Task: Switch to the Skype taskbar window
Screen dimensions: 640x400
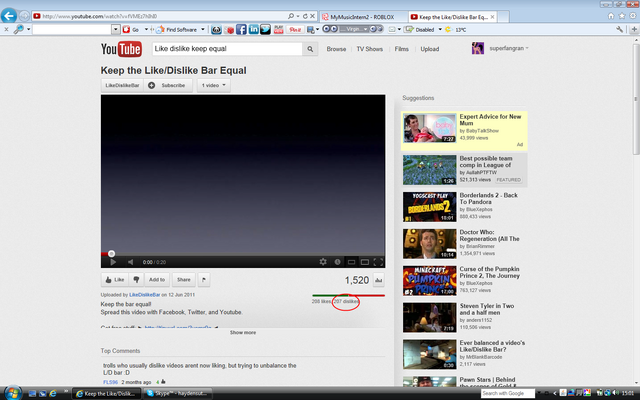Action: pos(178,393)
